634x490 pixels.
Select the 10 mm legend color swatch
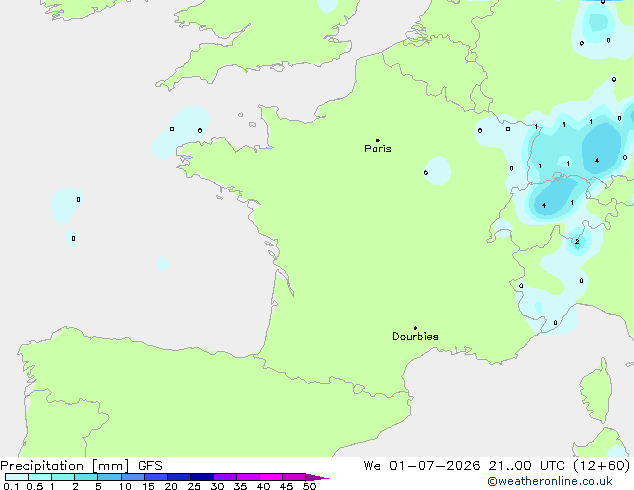[x=133, y=477]
